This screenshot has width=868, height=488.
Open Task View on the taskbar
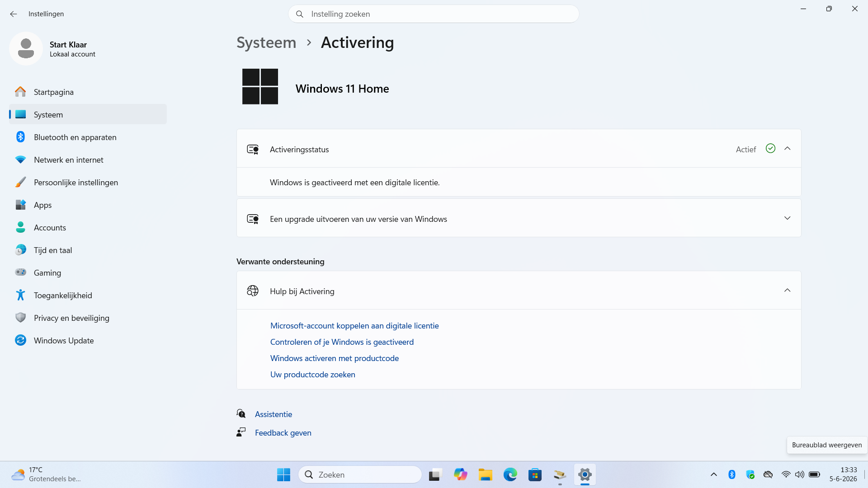[434, 474]
